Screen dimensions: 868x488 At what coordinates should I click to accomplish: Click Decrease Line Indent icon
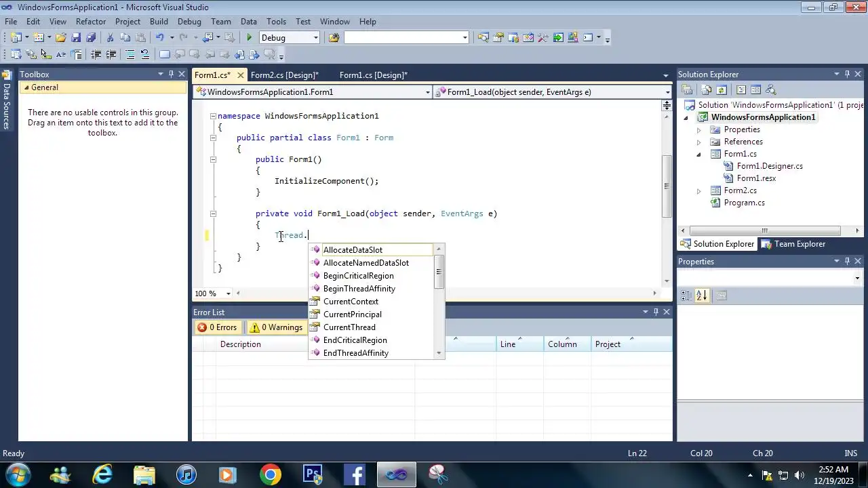(96, 55)
